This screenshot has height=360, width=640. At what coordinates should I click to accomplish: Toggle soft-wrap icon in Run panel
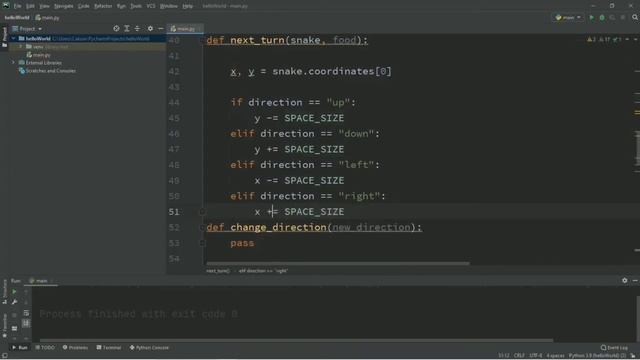(26, 313)
